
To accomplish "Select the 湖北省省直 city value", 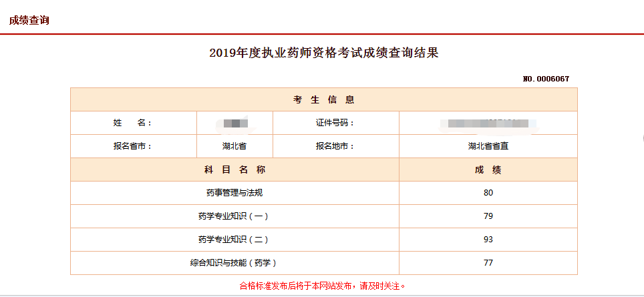I will [488, 146].
